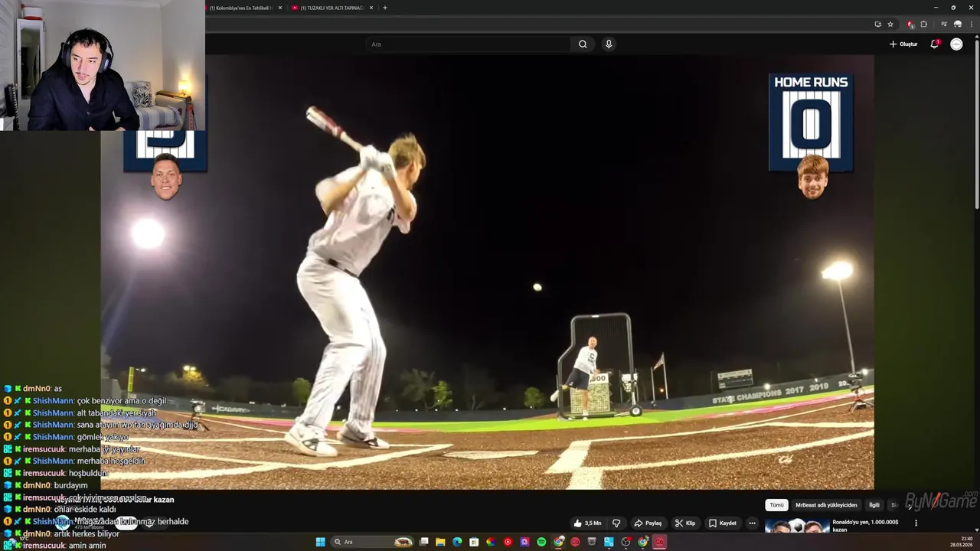Save video using the Kaydet button

pyautogui.click(x=723, y=523)
